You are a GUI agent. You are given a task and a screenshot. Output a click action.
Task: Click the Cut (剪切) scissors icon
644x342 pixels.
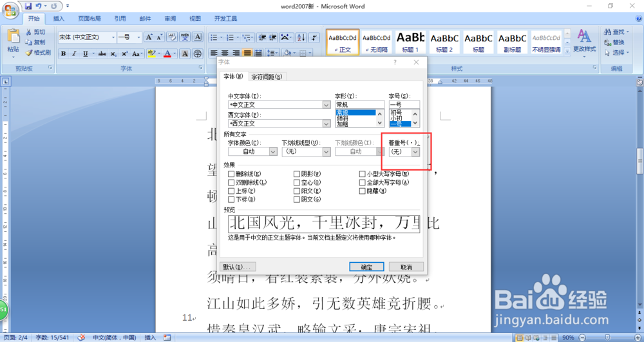tap(29, 32)
